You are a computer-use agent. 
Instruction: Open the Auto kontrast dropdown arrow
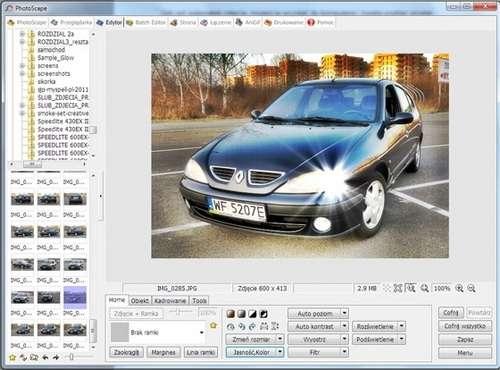pos(344,326)
